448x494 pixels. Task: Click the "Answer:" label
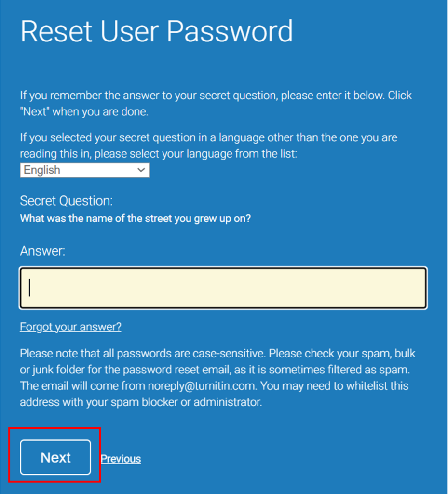(x=42, y=251)
